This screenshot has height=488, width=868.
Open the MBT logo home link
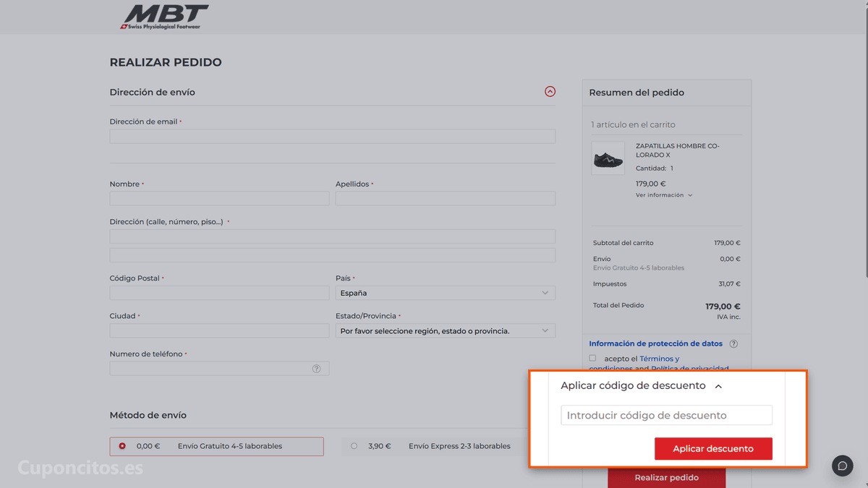point(164,17)
